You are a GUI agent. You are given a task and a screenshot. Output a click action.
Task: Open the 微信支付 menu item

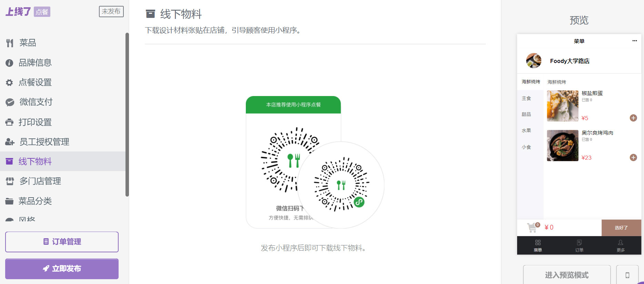[36, 102]
